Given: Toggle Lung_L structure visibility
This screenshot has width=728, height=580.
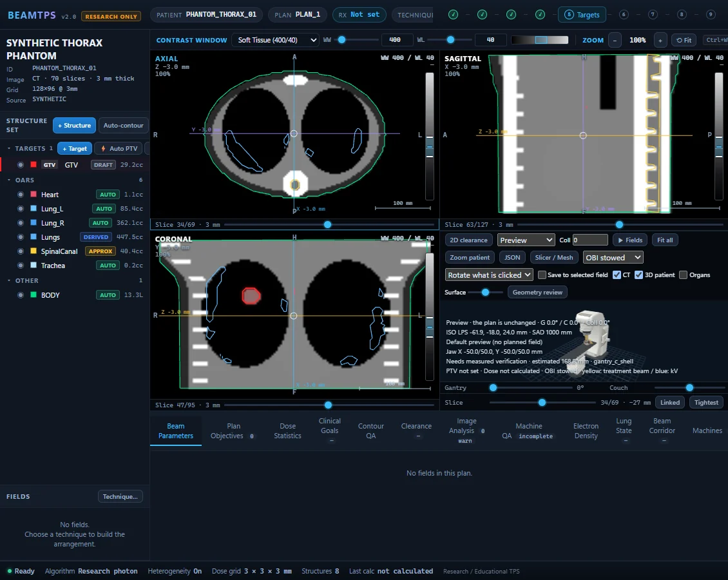Looking at the screenshot, I should (21, 209).
